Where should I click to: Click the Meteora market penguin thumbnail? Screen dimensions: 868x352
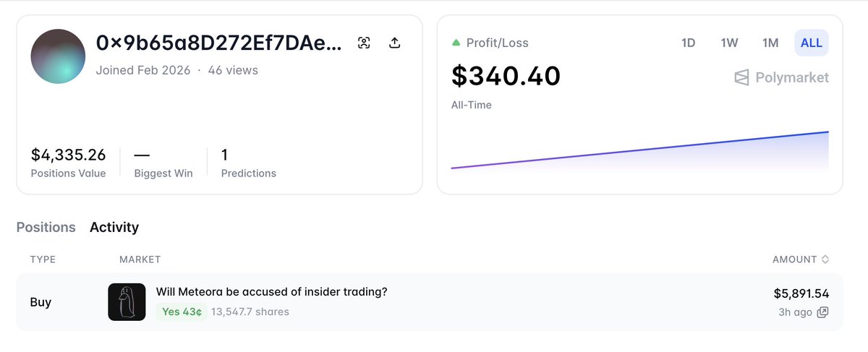pyautogui.click(x=127, y=302)
